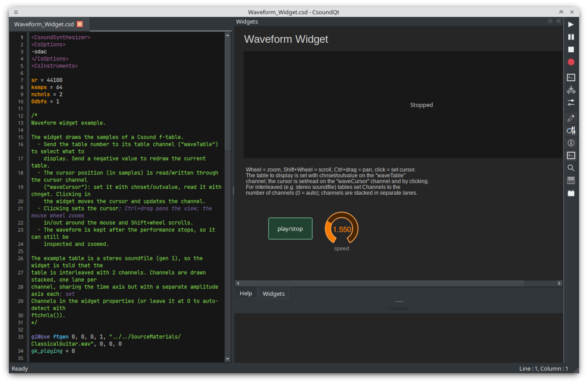
Task: Toggle the pencil edit icon in the toolbar
Action: pos(571,118)
